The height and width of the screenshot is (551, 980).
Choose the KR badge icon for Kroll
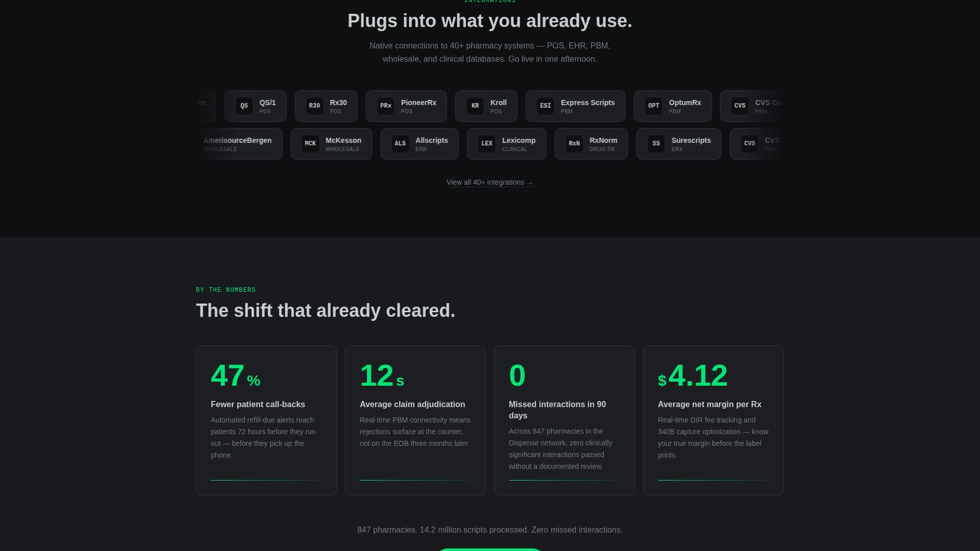pyautogui.click(x=475, y=106)
